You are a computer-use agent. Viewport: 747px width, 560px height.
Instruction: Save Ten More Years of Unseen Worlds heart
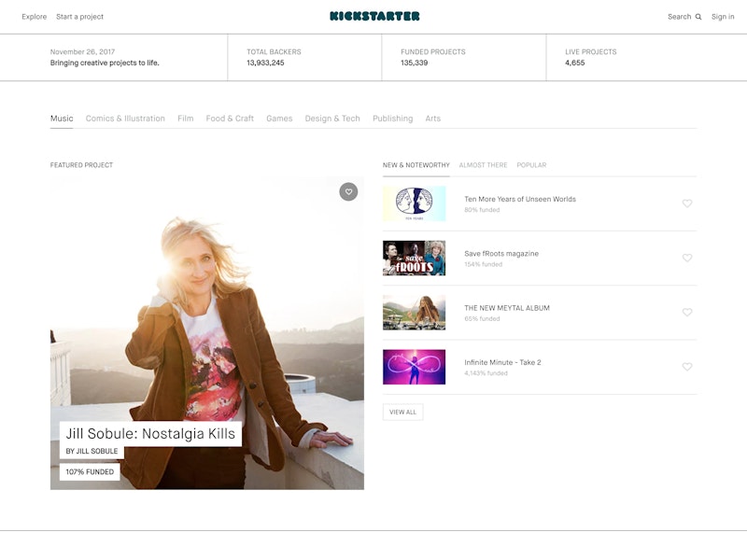click(x=687, y=203)
